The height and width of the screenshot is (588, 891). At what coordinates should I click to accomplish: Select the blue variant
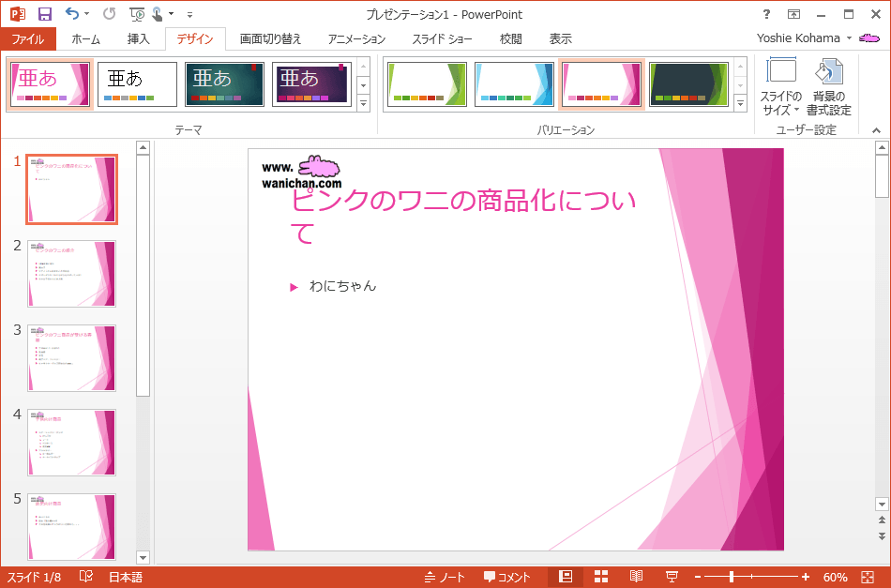(x=514, y=84)
